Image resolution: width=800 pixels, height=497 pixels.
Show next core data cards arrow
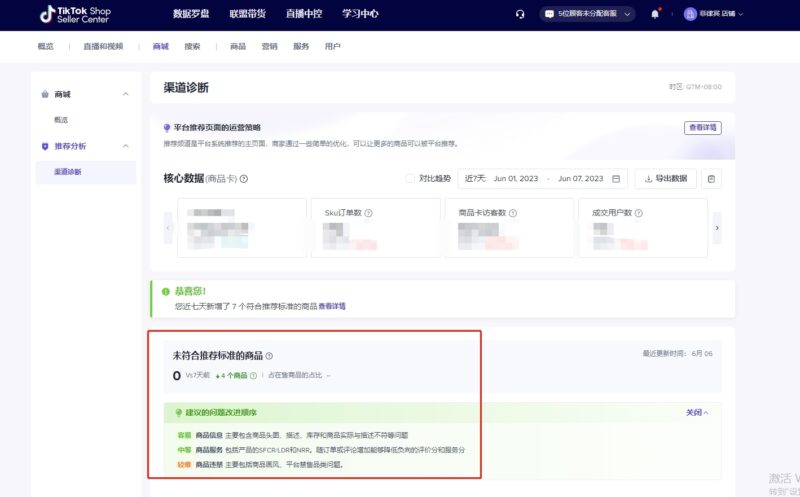coord(717,228)
